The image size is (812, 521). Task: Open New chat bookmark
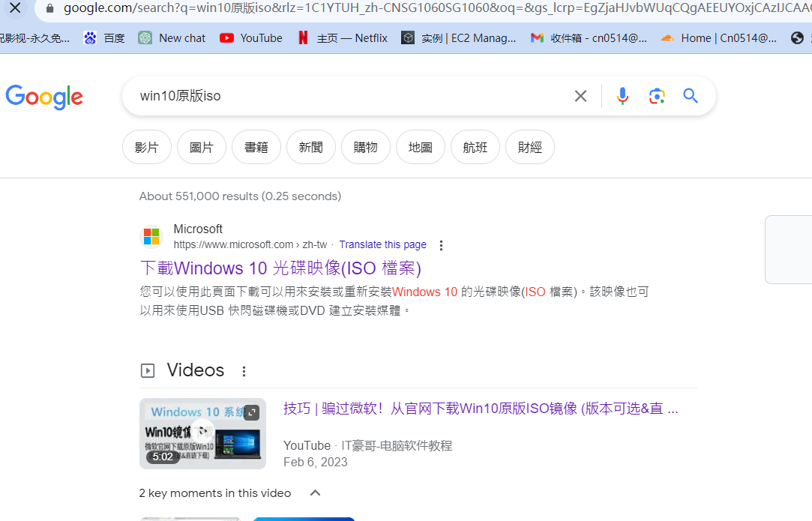[x=172, y=37]
